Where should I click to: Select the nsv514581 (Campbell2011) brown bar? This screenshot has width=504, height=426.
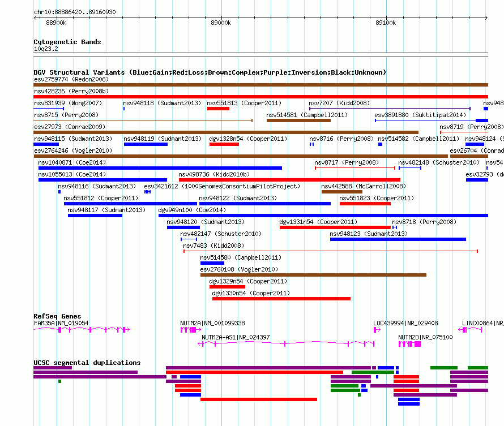[x=298, y=121]
